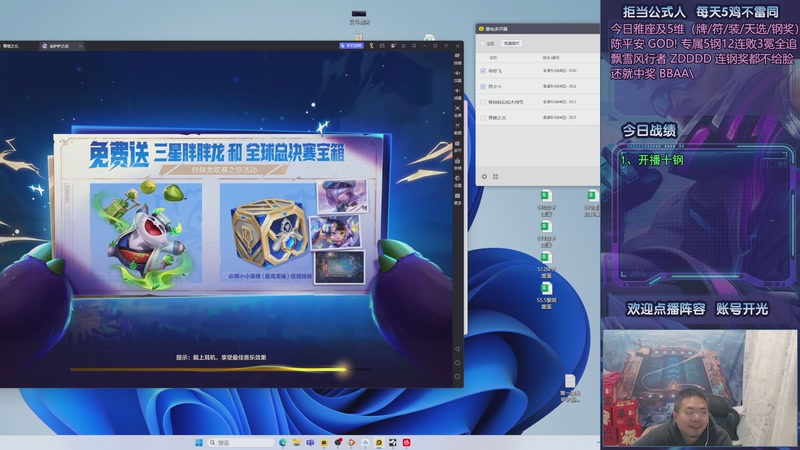Close the active game tab in emulator
Image resolution: width=800 pixels, height=450 pixels.
click(x=80, y=46)
